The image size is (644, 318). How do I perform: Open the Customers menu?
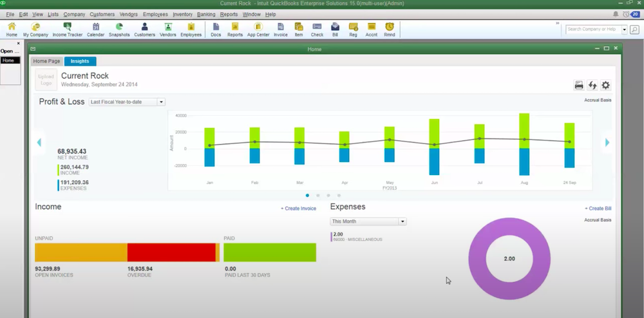[102, 14]
